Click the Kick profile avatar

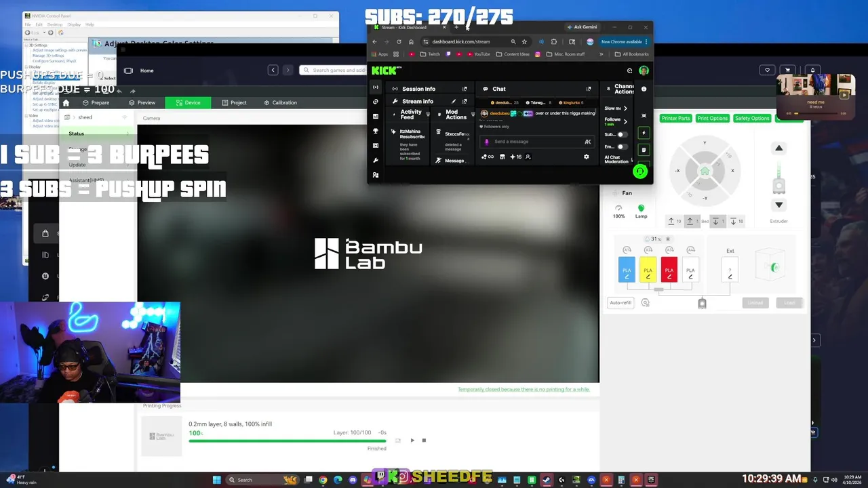(x=644, y=70)
